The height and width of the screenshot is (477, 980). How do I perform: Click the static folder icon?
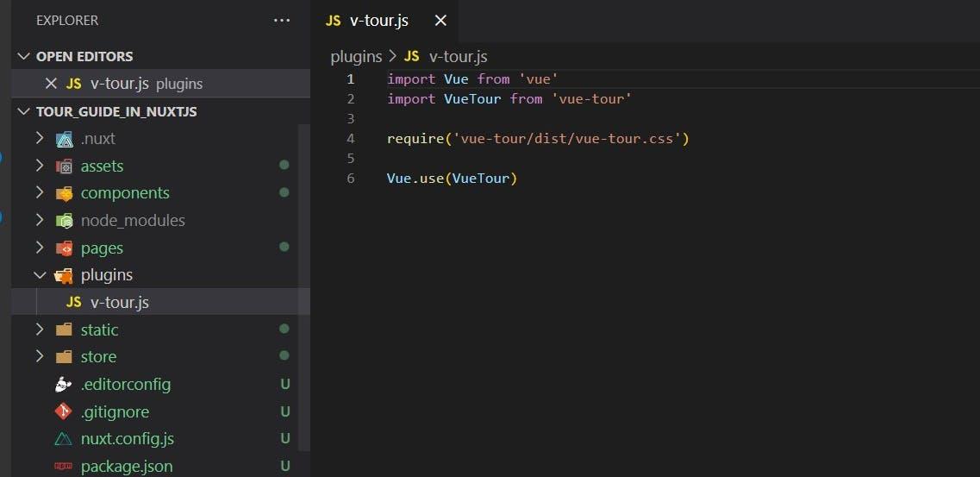(64, 330)
